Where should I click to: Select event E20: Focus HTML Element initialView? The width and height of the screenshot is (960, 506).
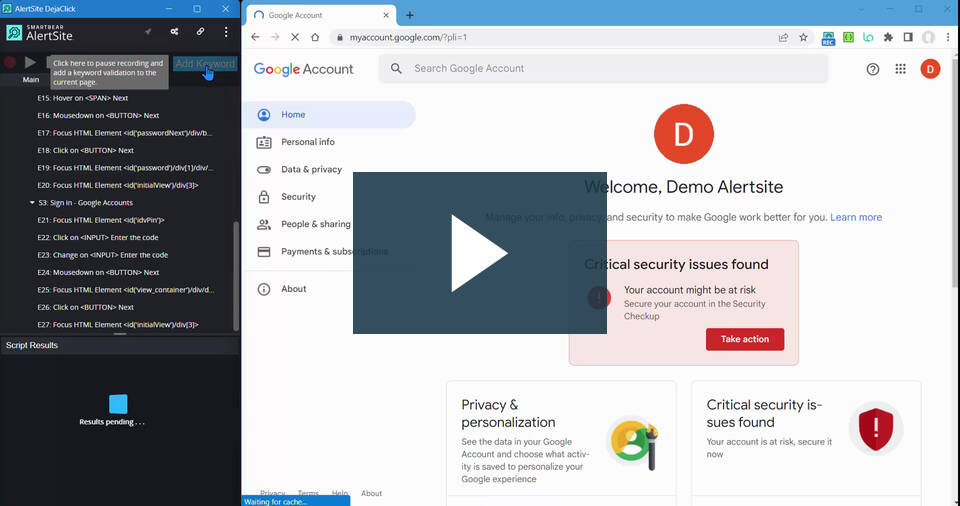pyautogui.click(x=118, y=185)
